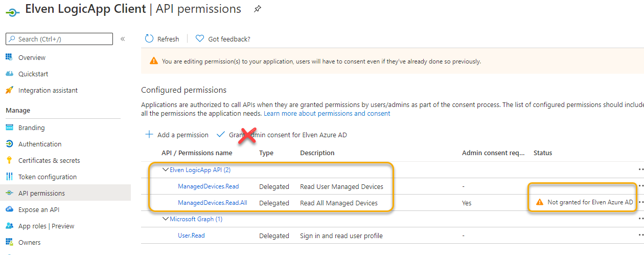This screenshot has height=255, width=644.
Task: Open more options for User.Read row
Action: click(640, 236)
